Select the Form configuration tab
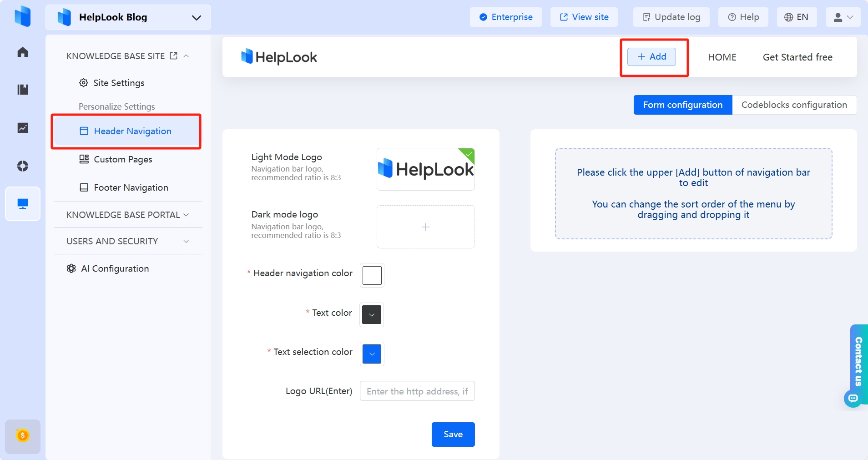The image size is (868, 460). [682, 105]
